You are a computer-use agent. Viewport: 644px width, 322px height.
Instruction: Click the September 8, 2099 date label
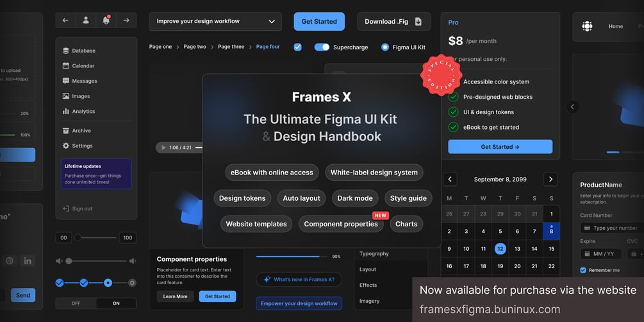pos(500,180)
